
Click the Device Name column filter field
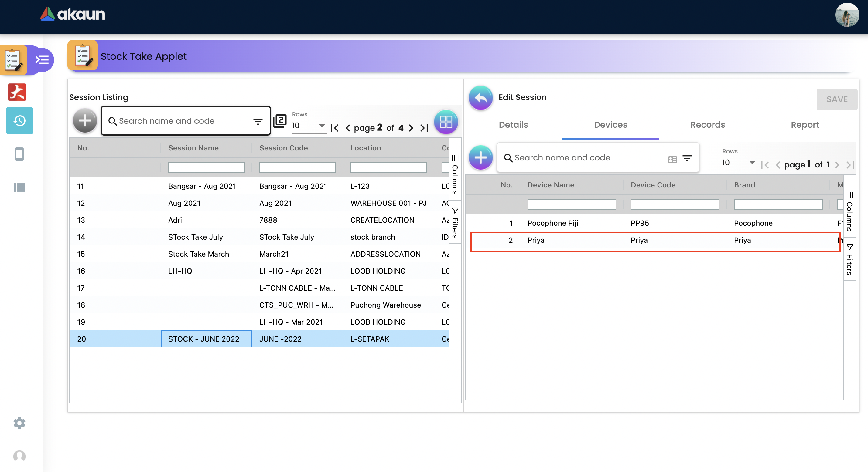coord(572,204)
